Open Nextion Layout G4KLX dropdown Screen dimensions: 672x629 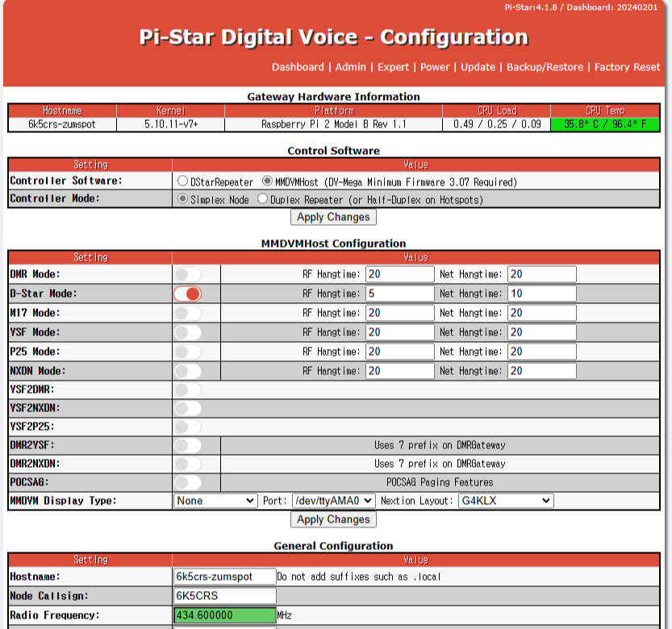506,501
